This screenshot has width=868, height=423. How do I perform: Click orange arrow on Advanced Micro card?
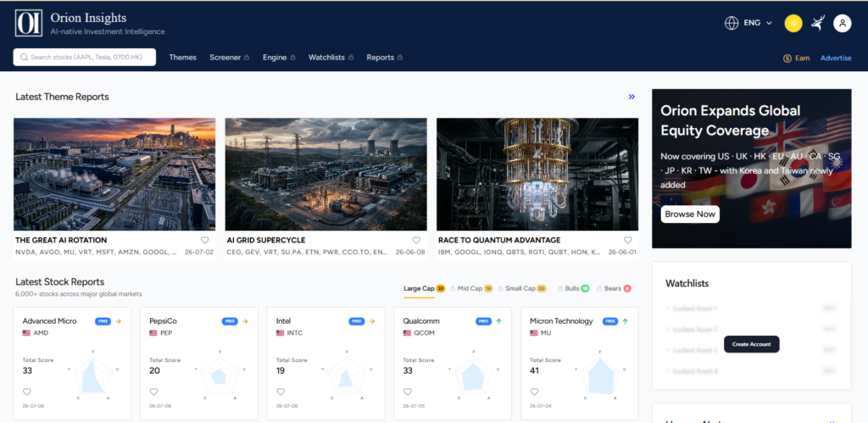click(x=118, y=321)
